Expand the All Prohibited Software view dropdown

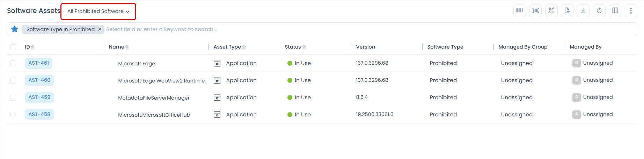(x=98, y=12)
